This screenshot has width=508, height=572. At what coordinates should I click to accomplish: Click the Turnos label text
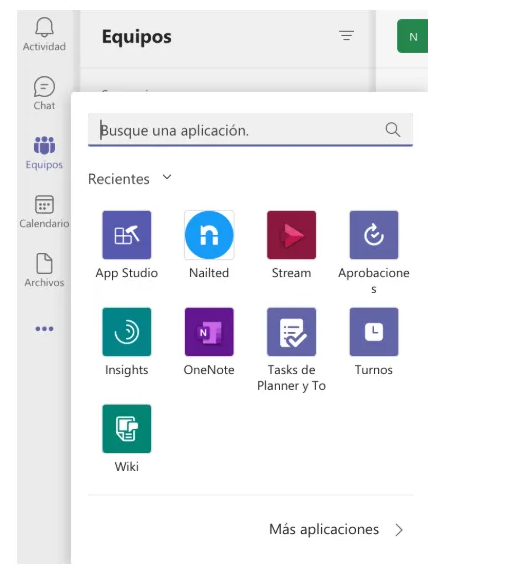point(374,370)
